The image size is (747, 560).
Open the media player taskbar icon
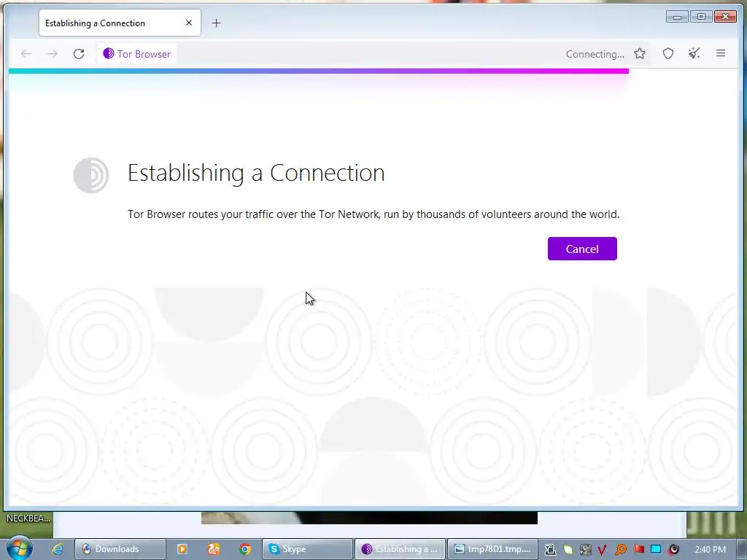pyautogui.click(x=182, y=549)
